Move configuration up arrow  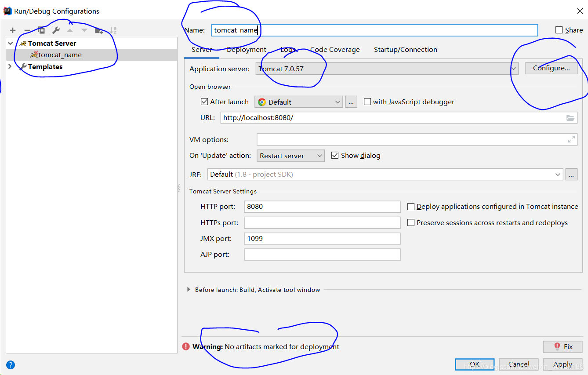[x=70, y=30]
